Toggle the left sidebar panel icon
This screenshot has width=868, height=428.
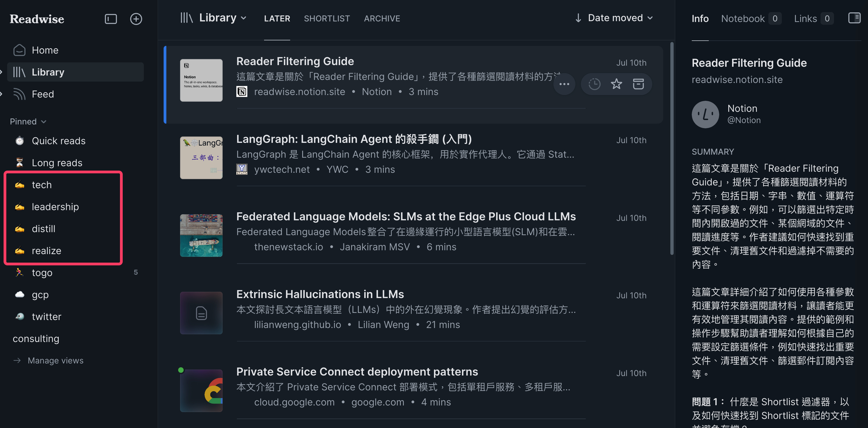[x=111, y=19]
